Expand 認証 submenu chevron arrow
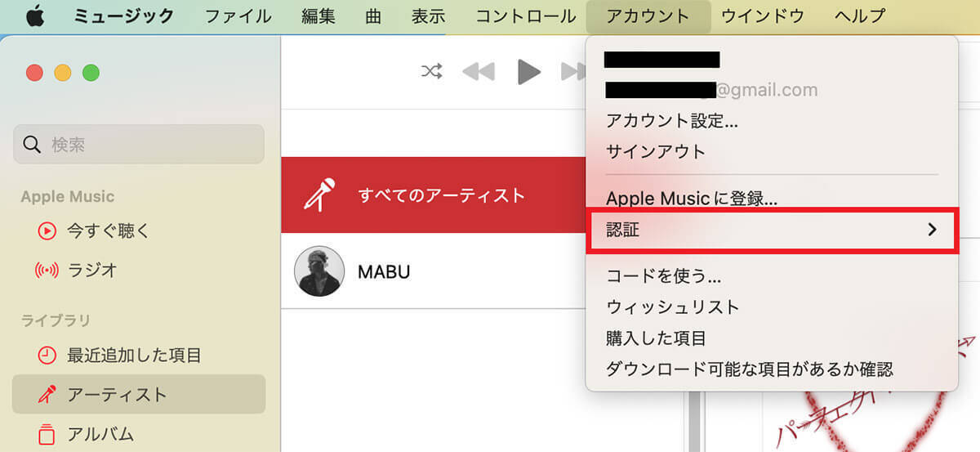The image size is (980, 452). point(932,230)
